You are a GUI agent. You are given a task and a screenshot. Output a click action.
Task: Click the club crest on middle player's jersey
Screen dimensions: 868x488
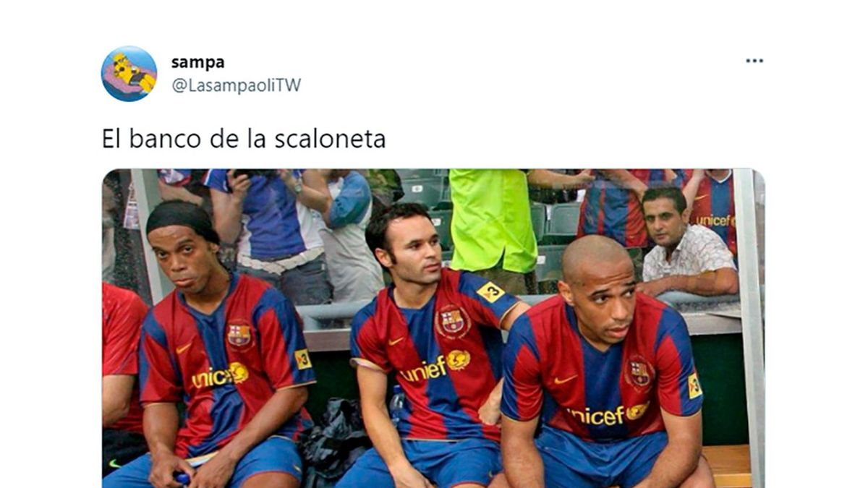453,322
